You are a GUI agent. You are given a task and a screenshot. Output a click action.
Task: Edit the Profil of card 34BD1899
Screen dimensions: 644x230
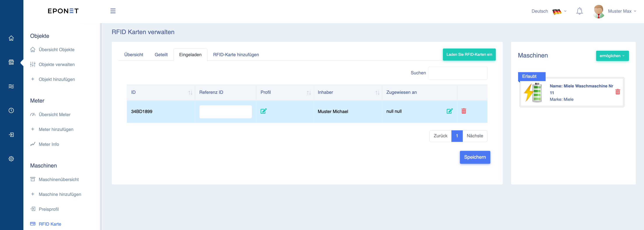(x=263, y=111)
